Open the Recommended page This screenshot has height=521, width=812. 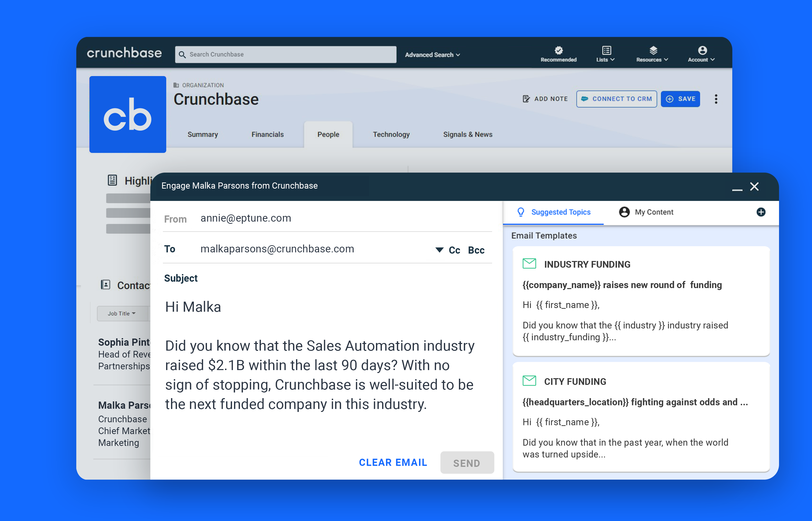click(559, 54)
